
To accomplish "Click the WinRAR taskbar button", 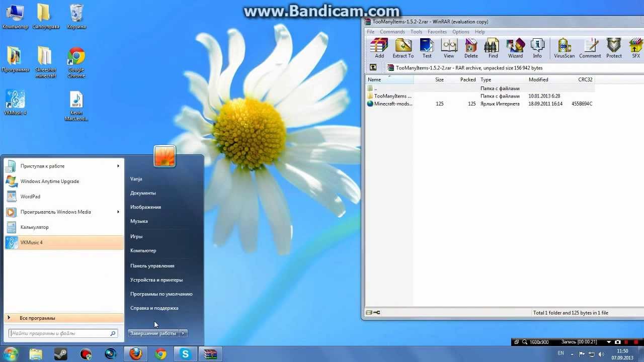I will coord(210,354).
